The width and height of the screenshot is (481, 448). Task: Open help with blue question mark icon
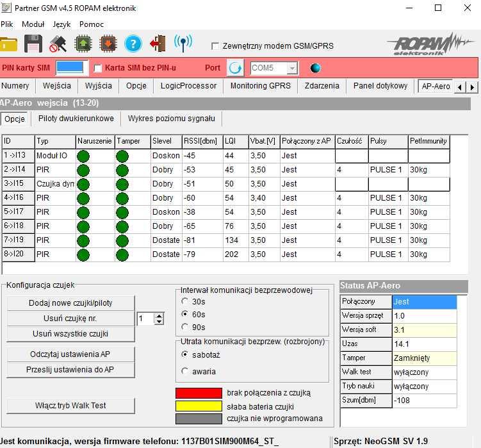click(133, 44)
